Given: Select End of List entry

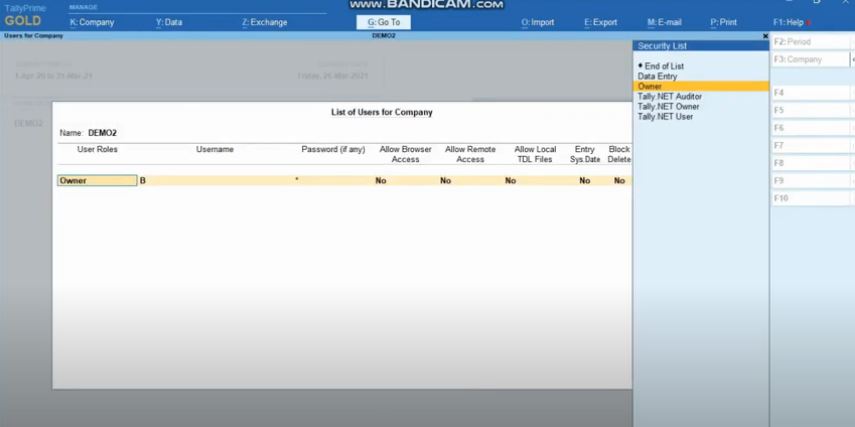Looking at the screenshot, I should pyautogui.click(x=663, y=66).
